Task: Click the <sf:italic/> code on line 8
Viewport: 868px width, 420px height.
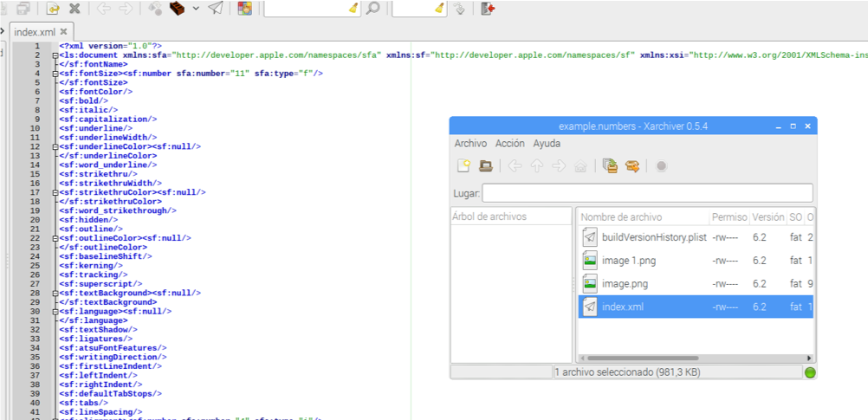Action: pos(88,110)
